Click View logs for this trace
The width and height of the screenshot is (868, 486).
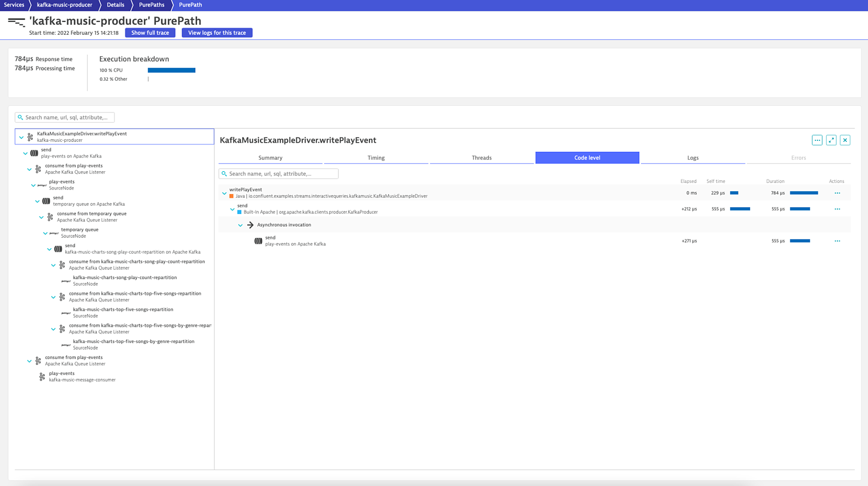(217, 33)
